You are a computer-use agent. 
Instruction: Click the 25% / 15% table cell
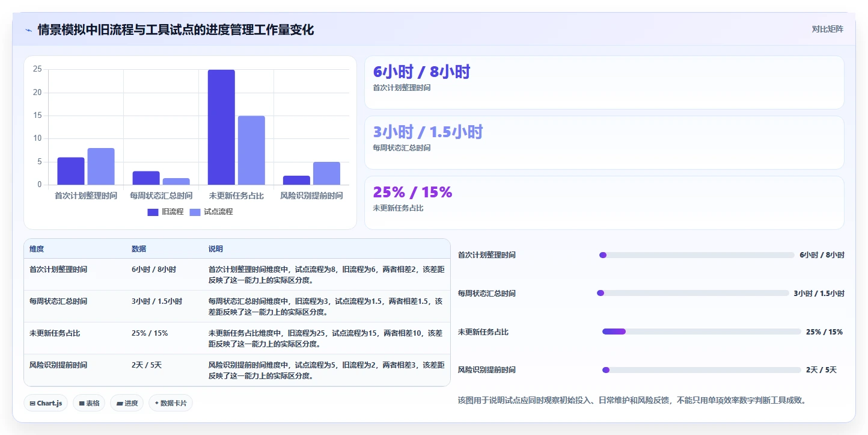(150, 333)
